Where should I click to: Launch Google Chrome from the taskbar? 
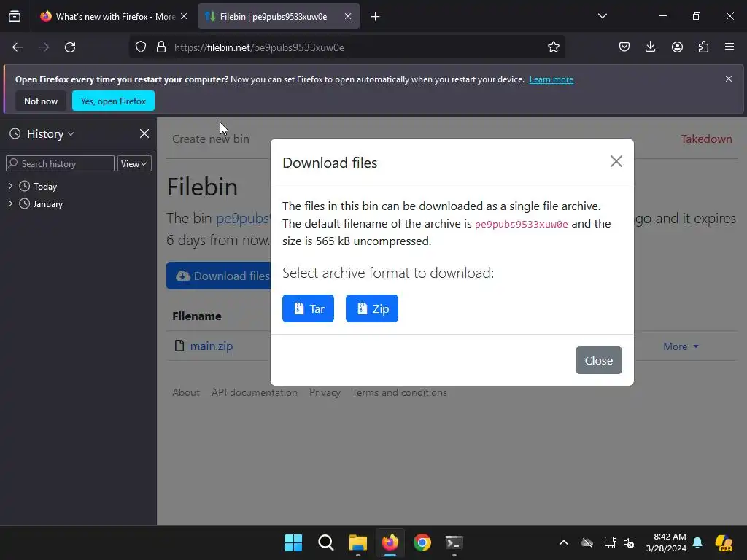click(x=422, y=542)
